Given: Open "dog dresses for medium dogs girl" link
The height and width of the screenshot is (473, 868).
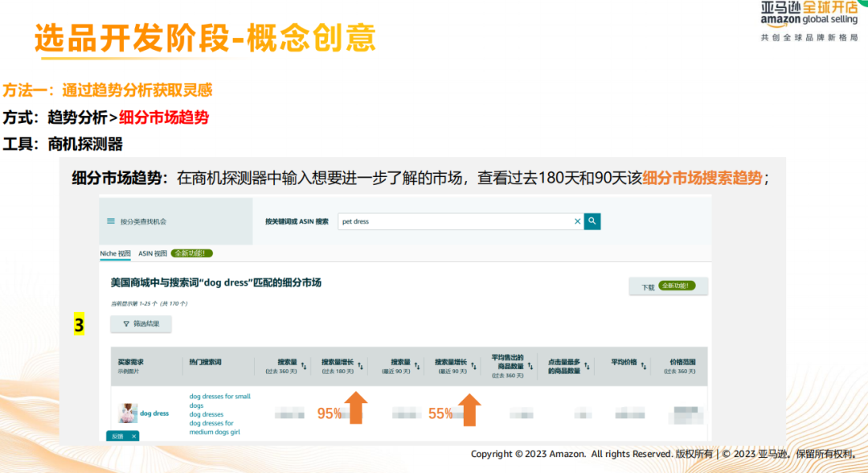Looking at the screenshot, I should click(212, 427).
